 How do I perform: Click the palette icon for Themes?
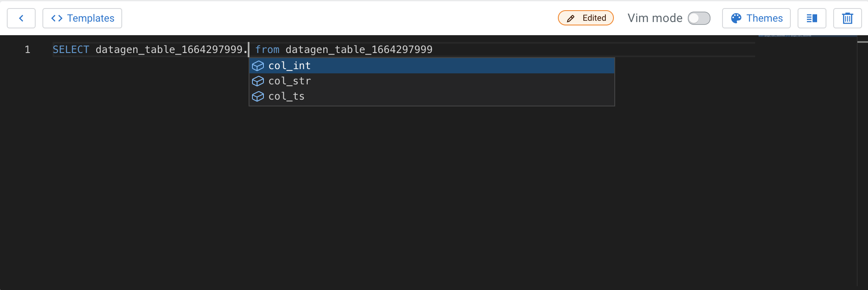point(736,18)
